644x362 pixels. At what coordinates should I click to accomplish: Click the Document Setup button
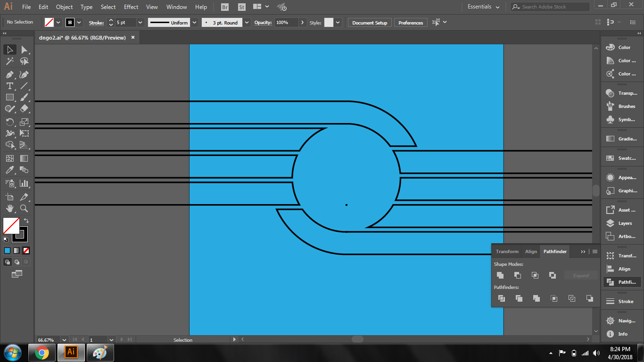[370, 23]
